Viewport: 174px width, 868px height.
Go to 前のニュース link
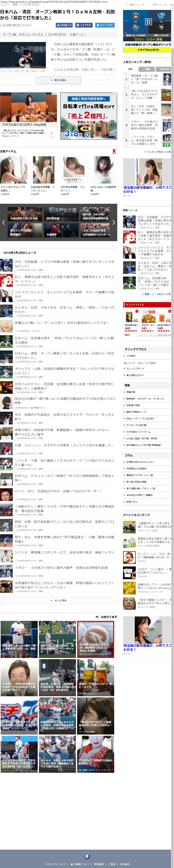135,5
